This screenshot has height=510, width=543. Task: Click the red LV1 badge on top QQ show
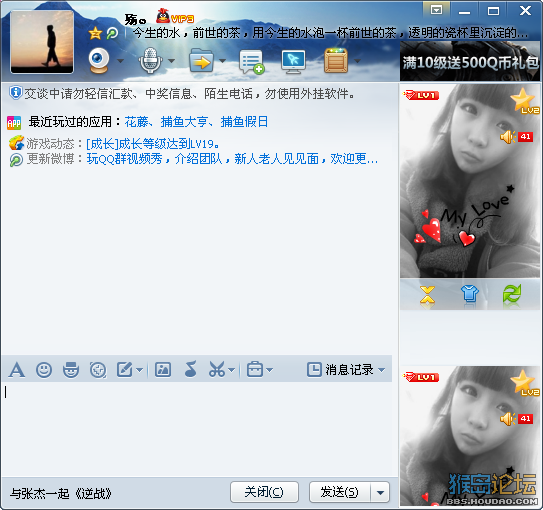click(421, 95)
